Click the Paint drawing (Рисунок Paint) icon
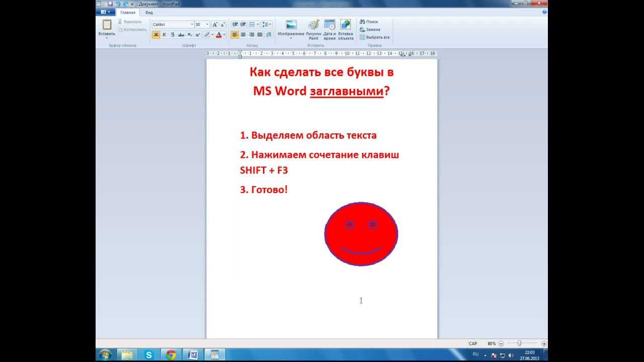 pyautogui.click(x=313, y=25)
